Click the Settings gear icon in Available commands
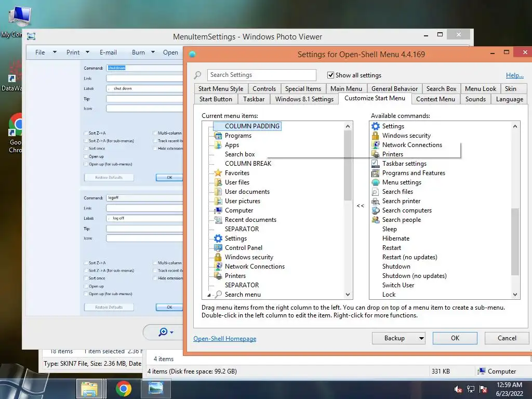 click(x=375, y=126)
